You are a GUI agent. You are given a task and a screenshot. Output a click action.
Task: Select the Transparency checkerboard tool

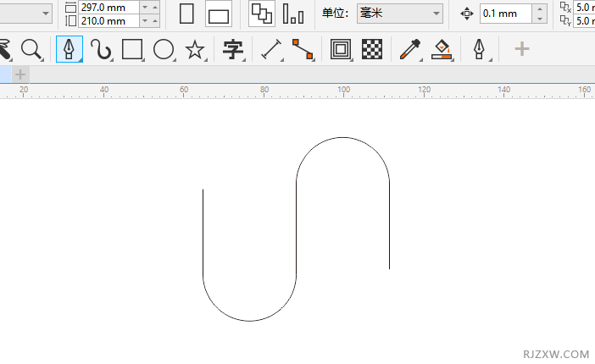tap(371, 50)
